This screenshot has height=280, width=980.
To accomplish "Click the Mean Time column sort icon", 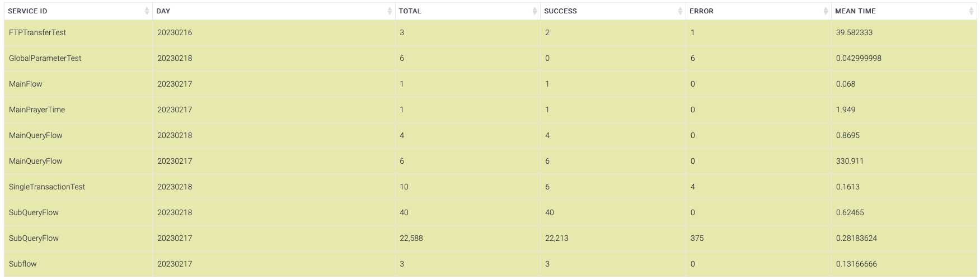I will [x=971, y=11].
